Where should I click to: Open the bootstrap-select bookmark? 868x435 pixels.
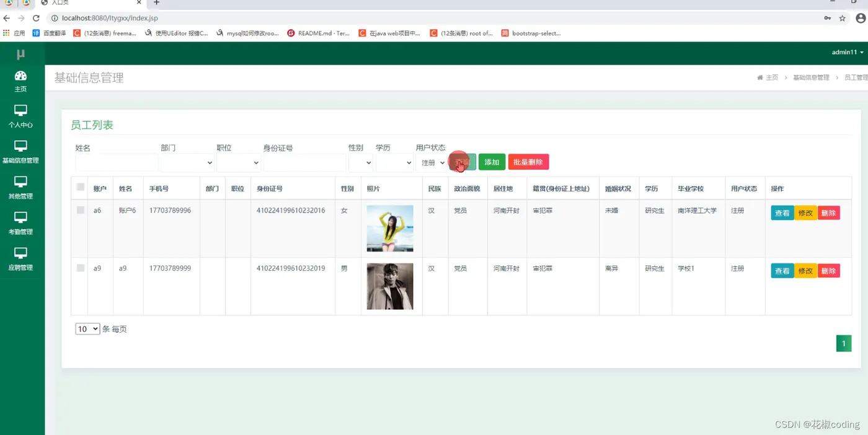click(531, 33)
